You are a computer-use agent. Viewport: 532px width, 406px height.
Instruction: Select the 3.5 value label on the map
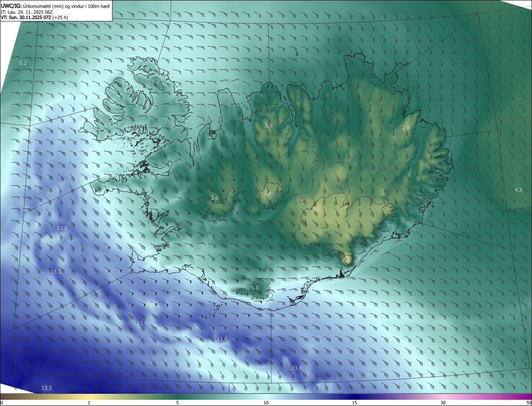(268, 125)
